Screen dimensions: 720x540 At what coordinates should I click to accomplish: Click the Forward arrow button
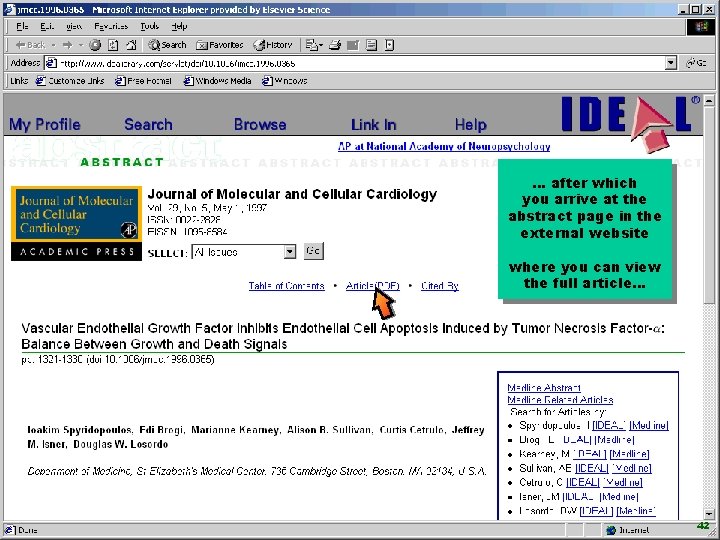click(68, 45)
